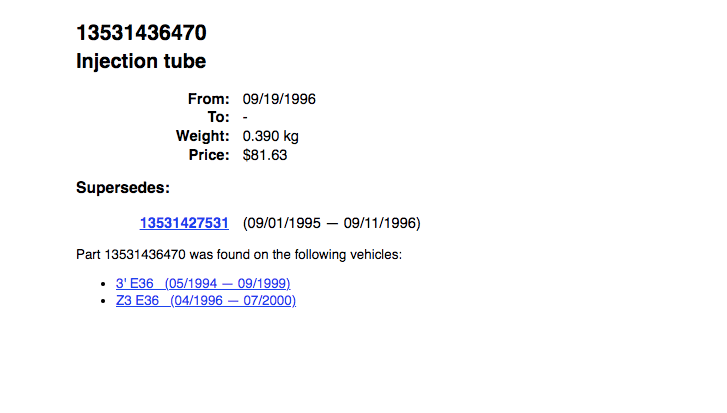Click the 0.390 kg weight value
The width and height of the screenshot is (727, 413).
271,136
